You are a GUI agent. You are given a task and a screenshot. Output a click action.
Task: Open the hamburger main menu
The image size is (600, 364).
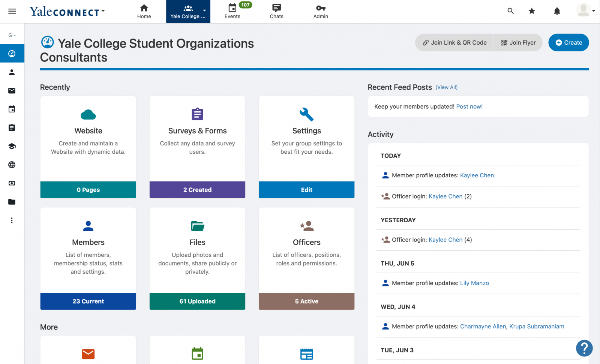pos(12,11)
